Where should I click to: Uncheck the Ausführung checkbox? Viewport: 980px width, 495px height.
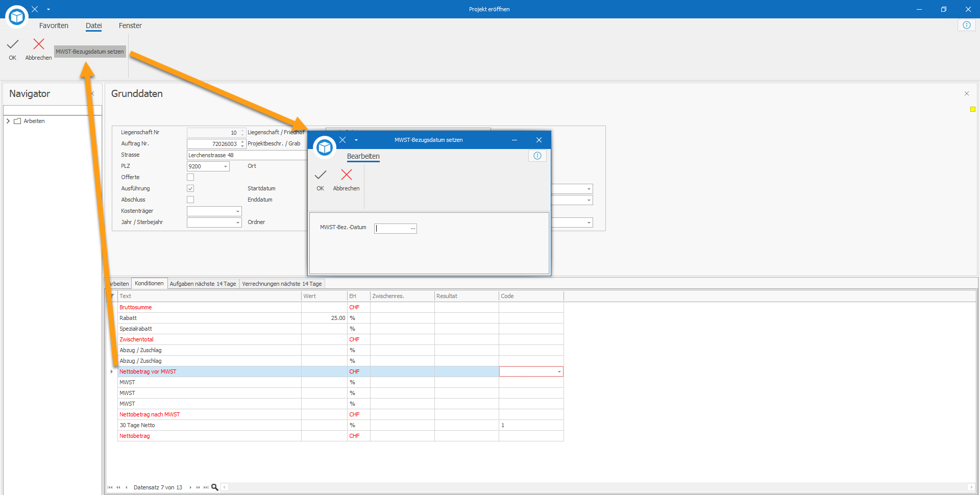point(190,188)
